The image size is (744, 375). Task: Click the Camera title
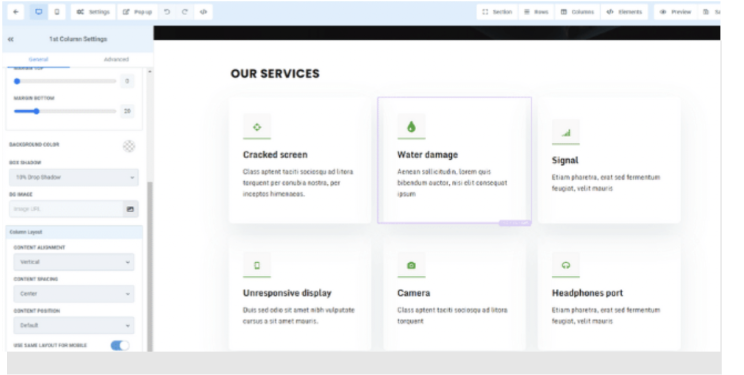click(414, 293)
